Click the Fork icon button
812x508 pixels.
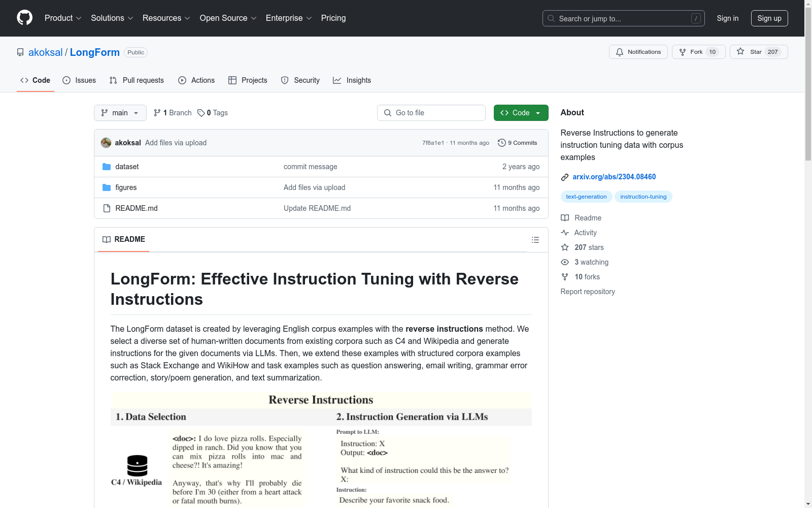683,52
